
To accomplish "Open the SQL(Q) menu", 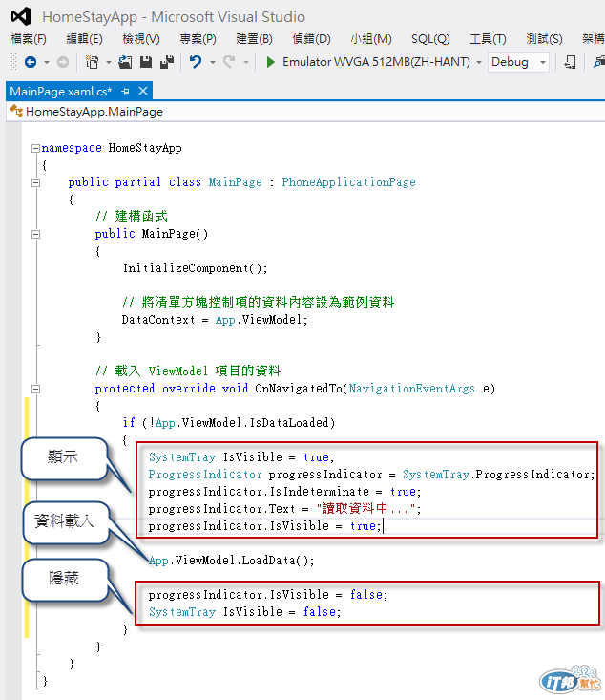I will coord(430,39).
